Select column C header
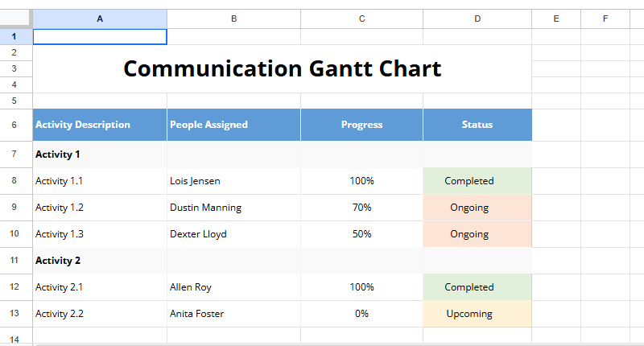Viewport: 644px width, 346px height. coord(361,19)
